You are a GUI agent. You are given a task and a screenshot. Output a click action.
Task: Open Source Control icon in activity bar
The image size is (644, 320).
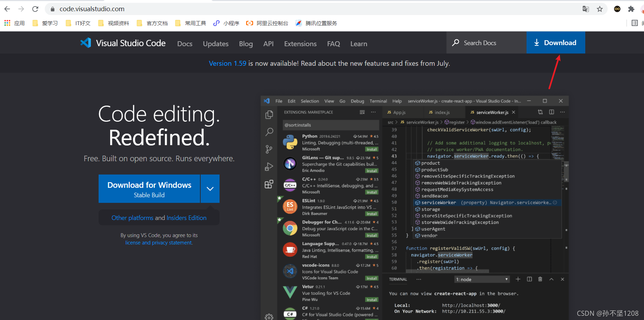click(x=269, y=149)
